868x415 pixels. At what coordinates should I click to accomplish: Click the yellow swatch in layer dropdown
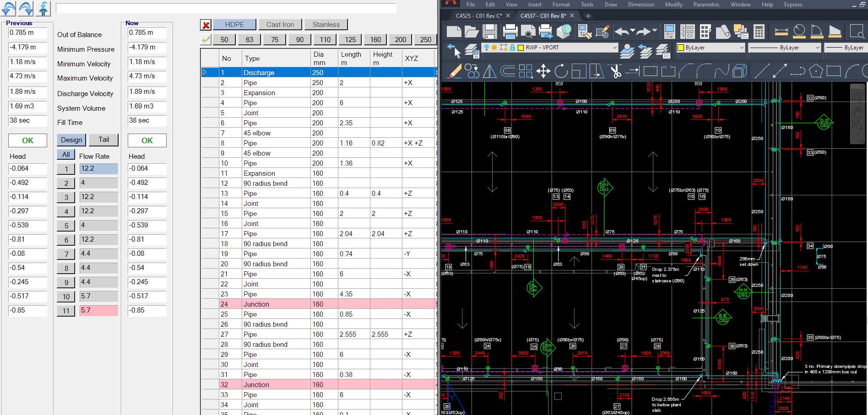coord(521,48)
